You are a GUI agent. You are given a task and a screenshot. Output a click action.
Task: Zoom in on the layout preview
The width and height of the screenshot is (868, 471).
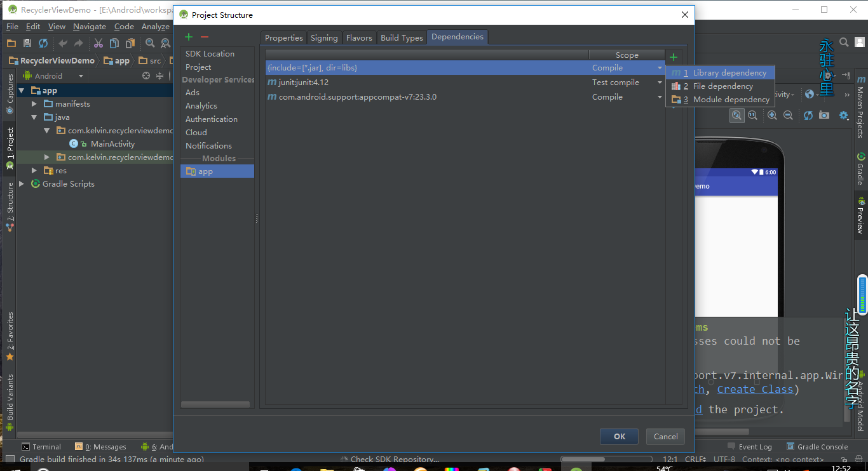[772, 116]
